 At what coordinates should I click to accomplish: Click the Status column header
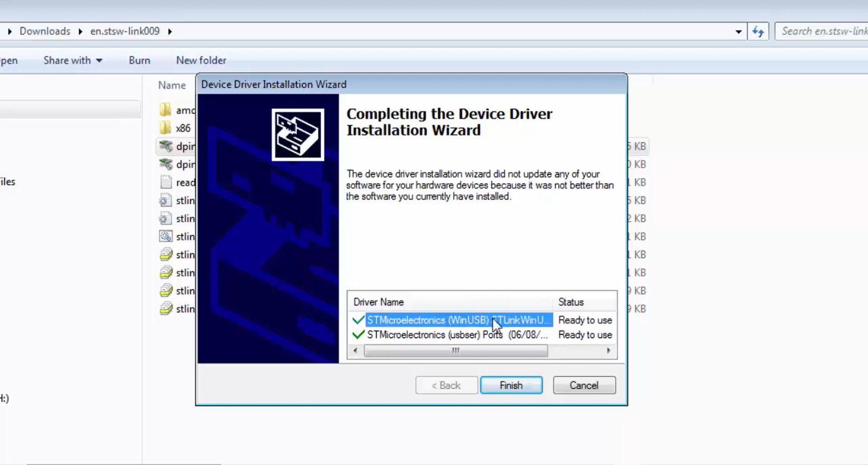tap(571, 302)
